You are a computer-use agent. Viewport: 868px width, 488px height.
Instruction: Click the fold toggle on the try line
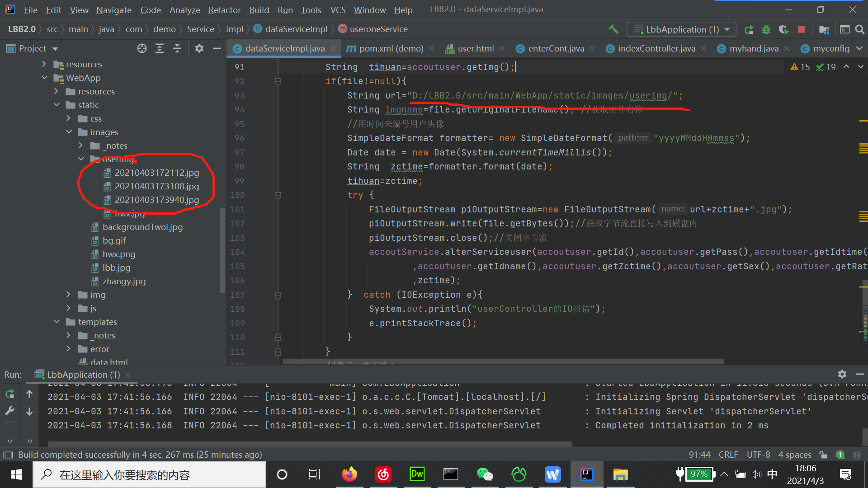(x=278, y=195)
